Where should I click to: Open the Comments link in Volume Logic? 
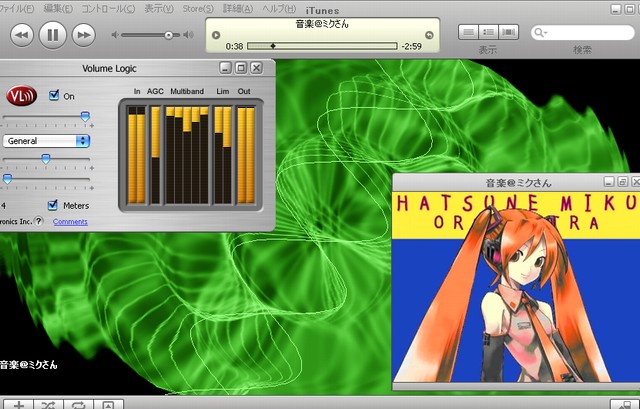coord(70,222)
